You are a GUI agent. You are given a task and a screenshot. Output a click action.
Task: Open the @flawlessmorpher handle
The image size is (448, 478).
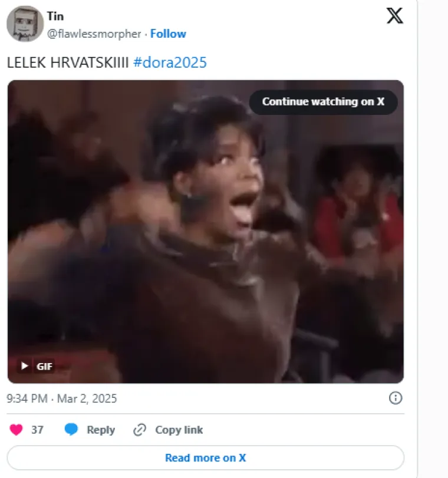tap(94, 34)
